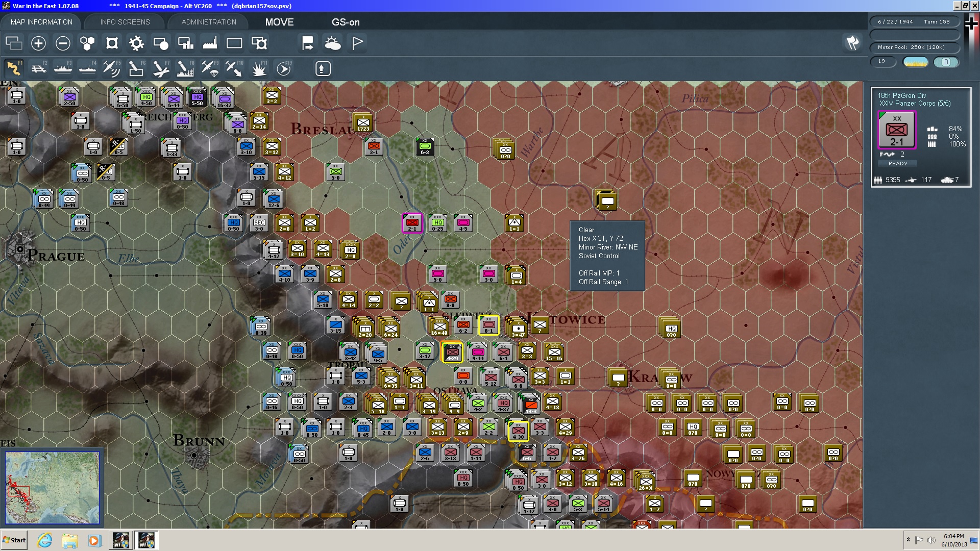Switch to the INFO SCREENS tab
The width and height of the screenshot is (980, 551).
pyautogui.click(x=125, y=22)
